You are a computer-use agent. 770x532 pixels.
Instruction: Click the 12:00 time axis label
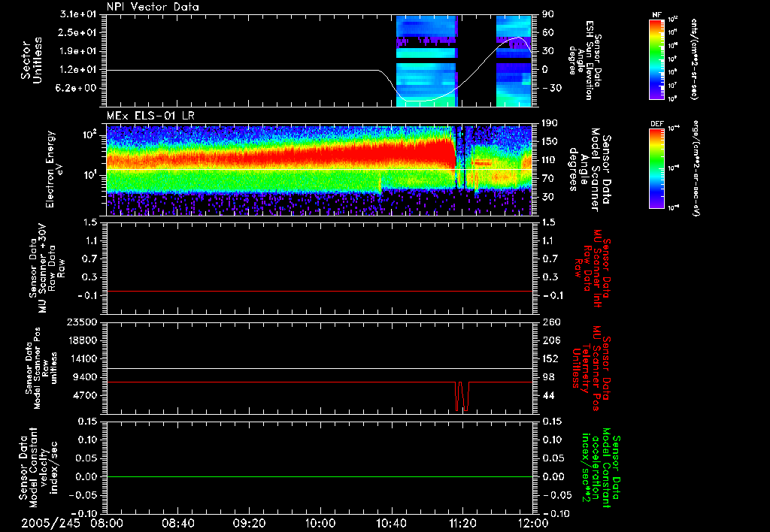[x=532, y=521]
